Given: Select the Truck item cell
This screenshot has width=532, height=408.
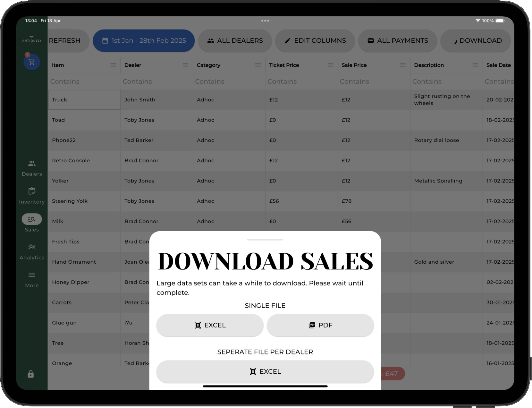Looking at the screenshot, I should click(x=84, y=100).
